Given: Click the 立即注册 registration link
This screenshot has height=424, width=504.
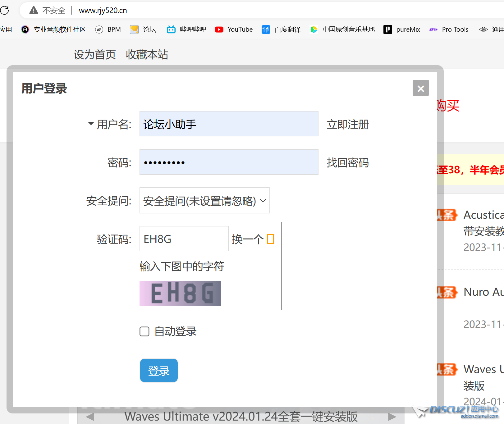Looking at the screenshot, I should (x=347, y=125).
